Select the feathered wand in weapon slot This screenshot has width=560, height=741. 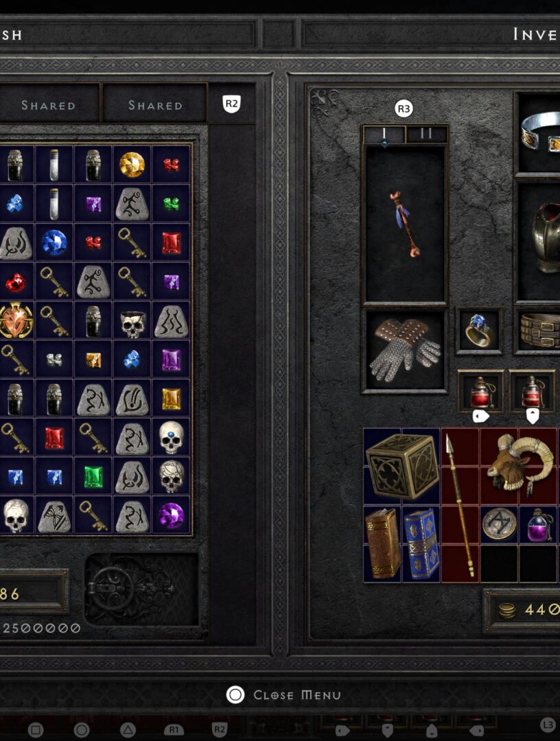pyautogui.click(x=404, y=224)
